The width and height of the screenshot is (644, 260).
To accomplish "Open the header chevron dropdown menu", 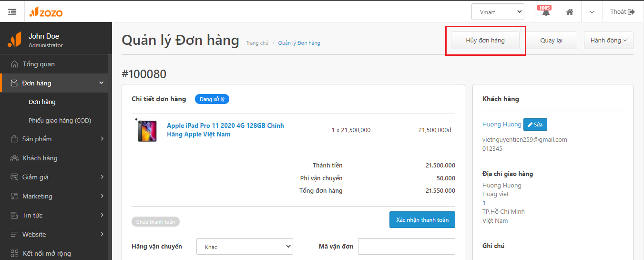I will [x=592, y=12].
